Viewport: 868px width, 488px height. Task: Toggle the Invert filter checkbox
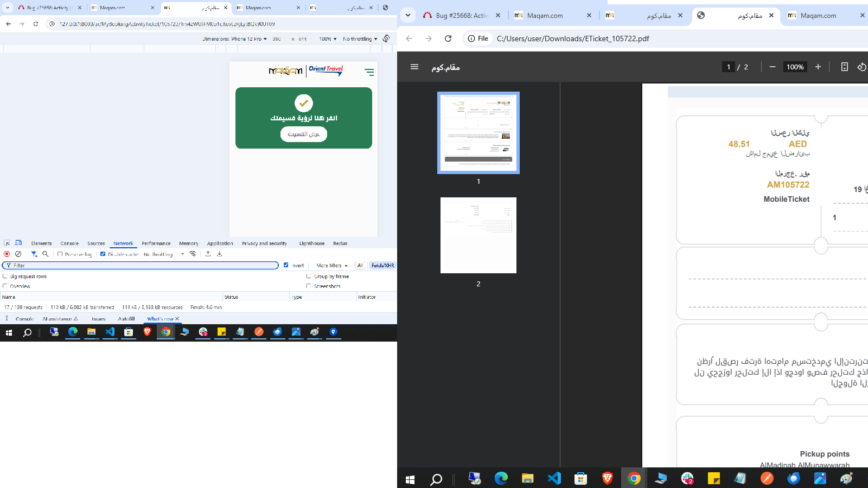(x=286, y=265)
